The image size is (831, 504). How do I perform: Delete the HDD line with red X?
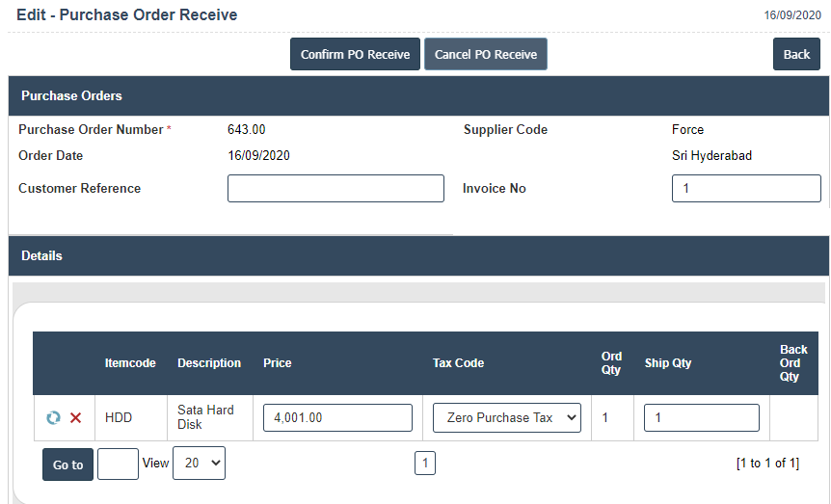(x=75, y=418)
